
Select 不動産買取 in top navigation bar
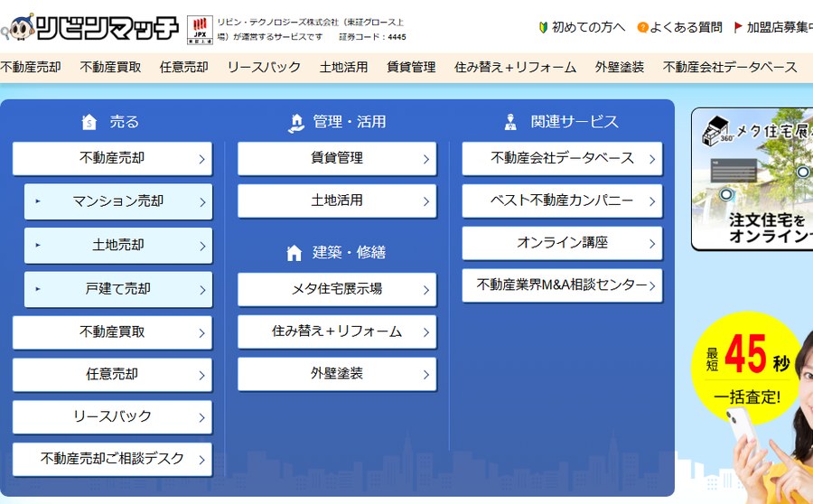pos(110,68)
